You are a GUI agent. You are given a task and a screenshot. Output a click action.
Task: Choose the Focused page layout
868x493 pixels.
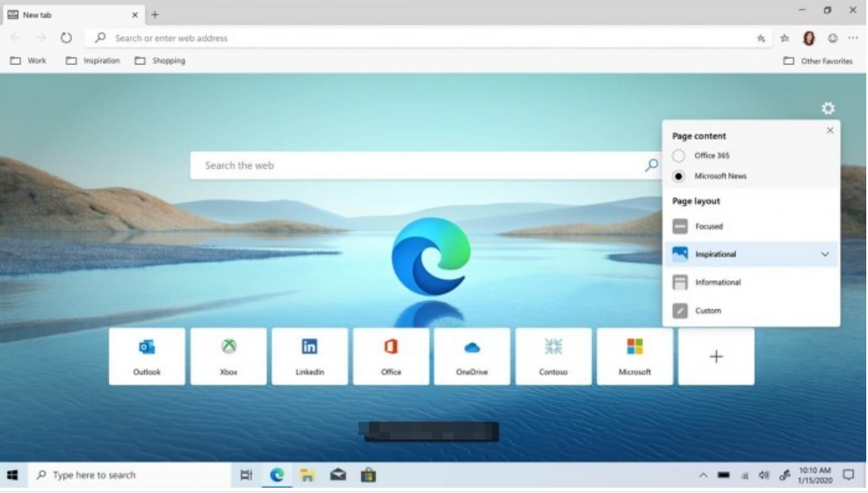tap(751, 226)
